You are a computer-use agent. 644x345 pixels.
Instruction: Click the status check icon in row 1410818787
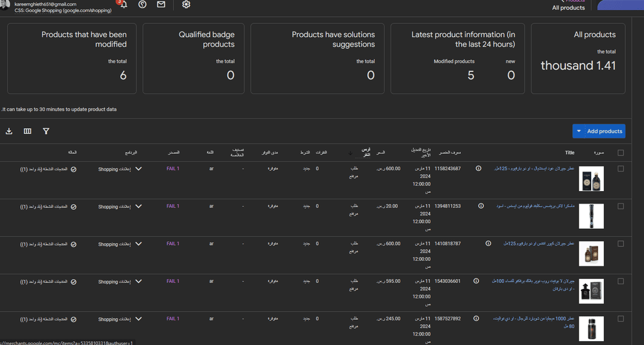point(74,244)
